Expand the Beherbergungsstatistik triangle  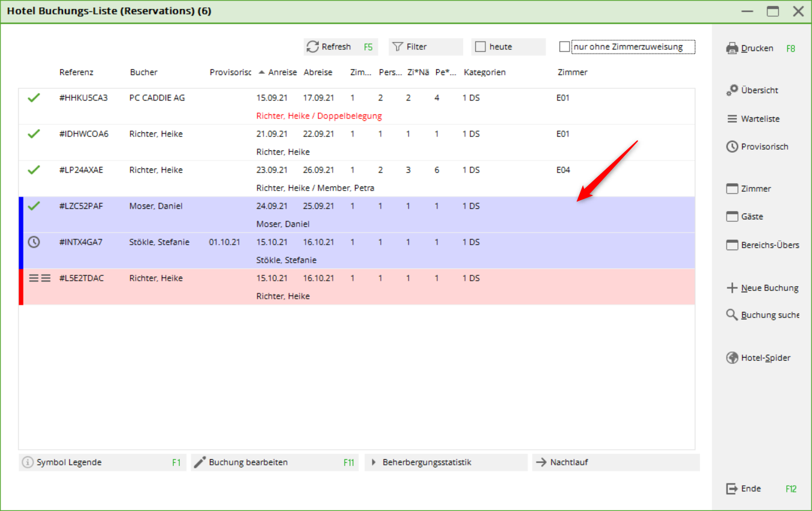tap(374, 462)
